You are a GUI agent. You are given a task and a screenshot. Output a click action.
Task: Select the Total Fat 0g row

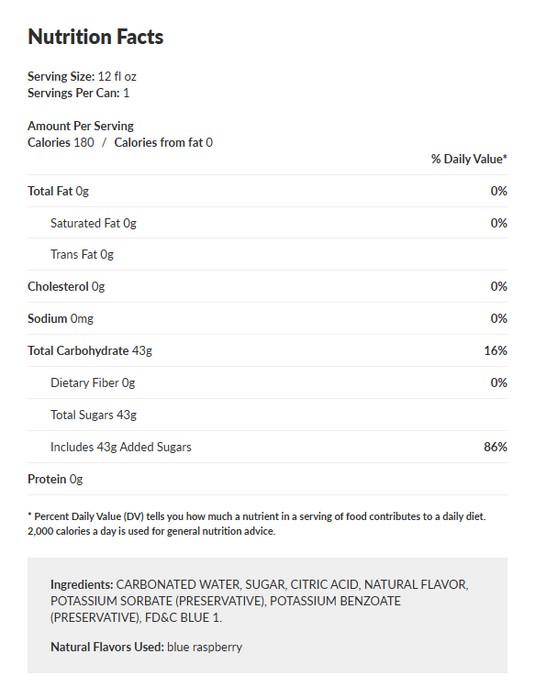[268, 191]
